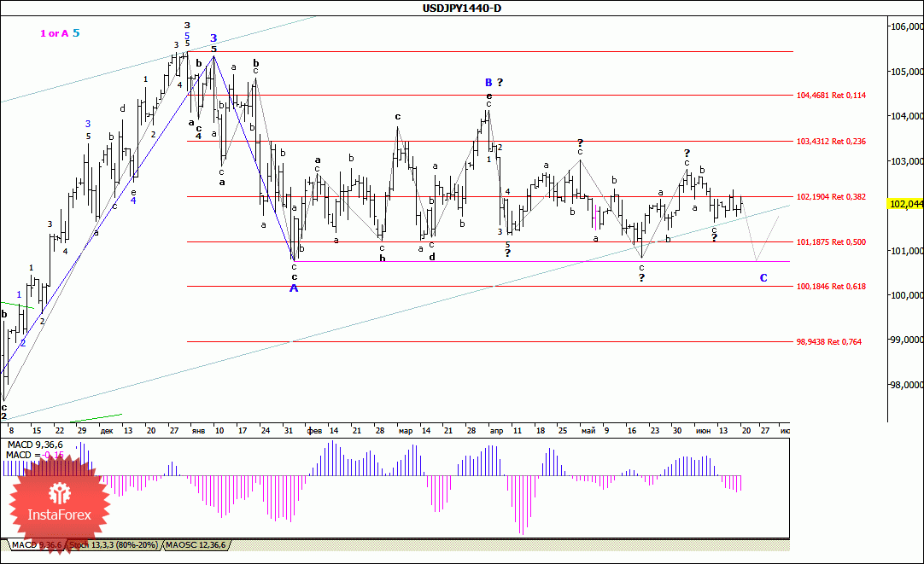Select the 104,4681 Ret 0,114 level label
This screenshot has height=564, width=924.
[831, 96]
